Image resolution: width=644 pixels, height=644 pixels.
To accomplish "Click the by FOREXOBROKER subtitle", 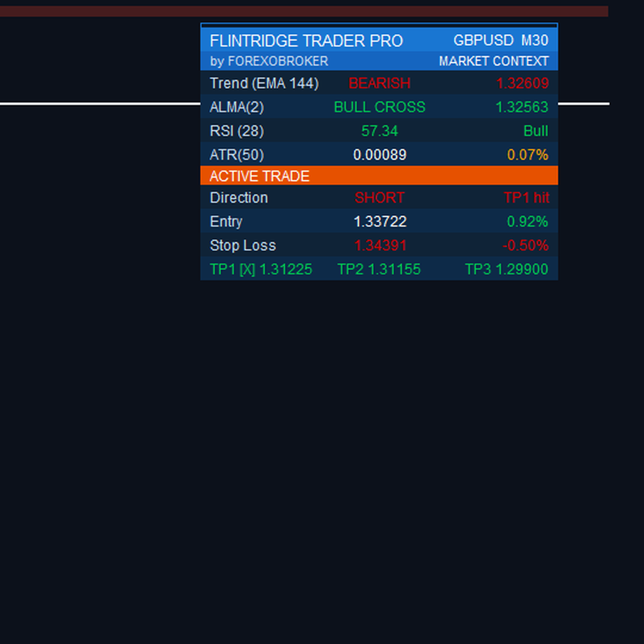I will [269, 61].
